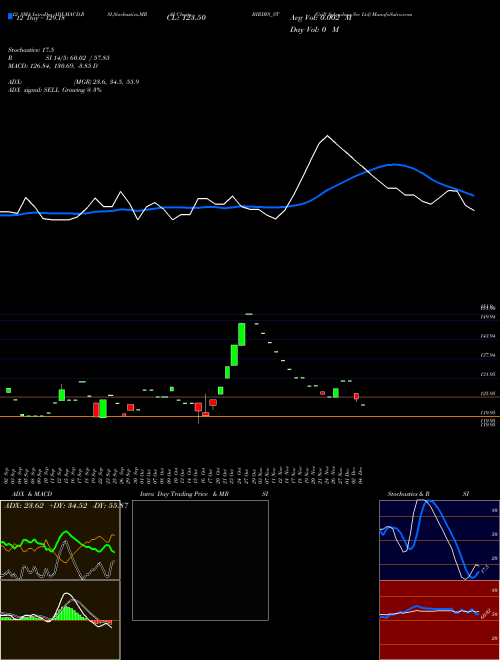Click the 'Day Vol: 0 M' label

pyautogui.click(x=314, y=30)
